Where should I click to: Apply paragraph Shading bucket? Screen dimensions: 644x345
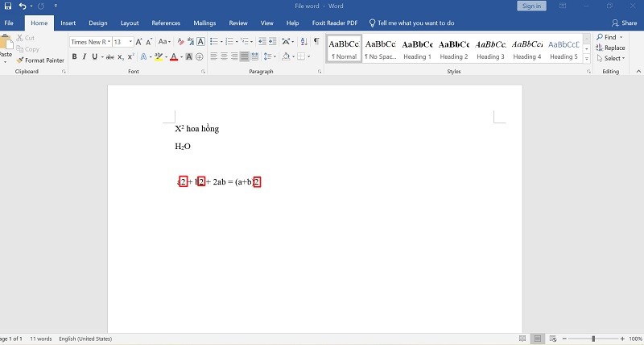[x=286, y=56]
